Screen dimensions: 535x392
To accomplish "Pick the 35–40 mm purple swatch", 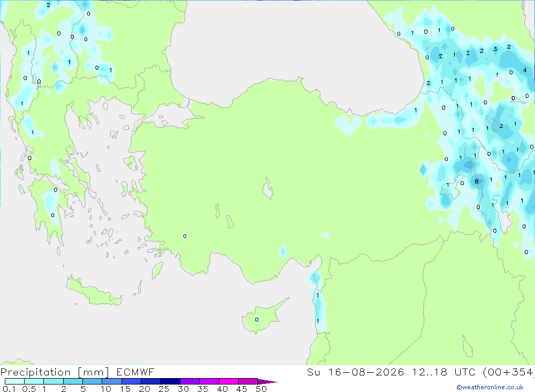I will (x=209, y=381).
